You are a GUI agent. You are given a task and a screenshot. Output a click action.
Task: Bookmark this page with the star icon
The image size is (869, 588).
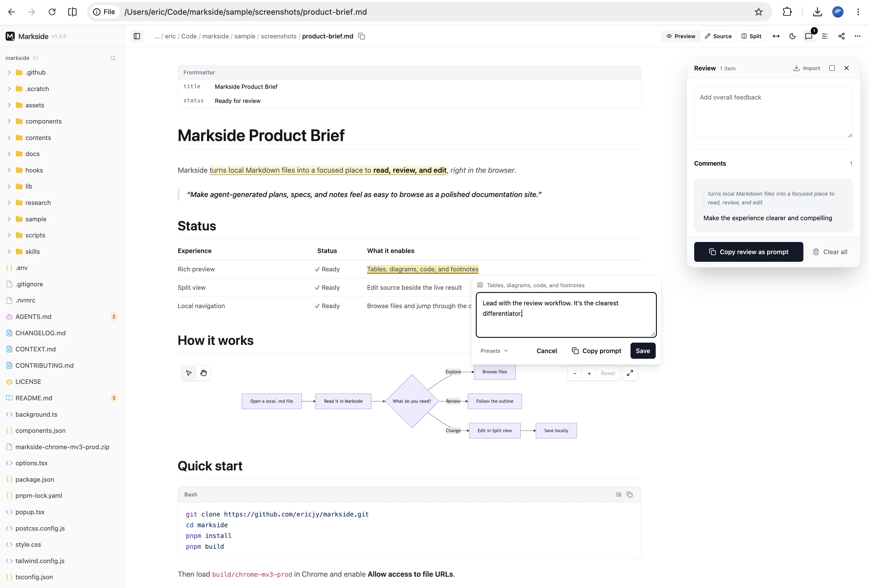758,12
